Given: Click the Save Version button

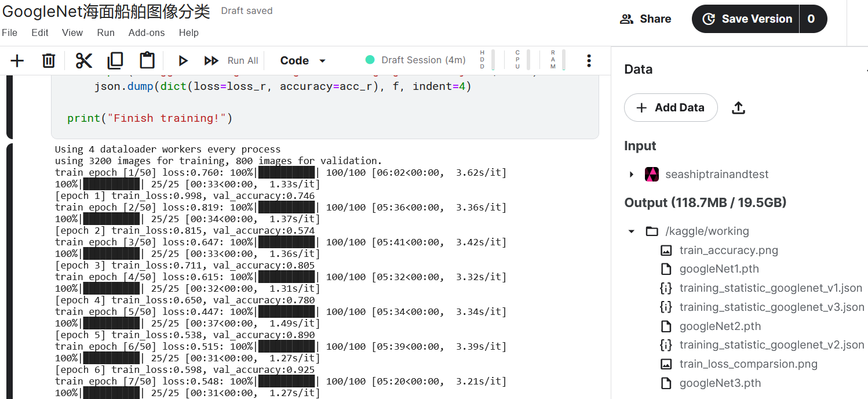Looking at the screenshot, I should click(745, 19).
